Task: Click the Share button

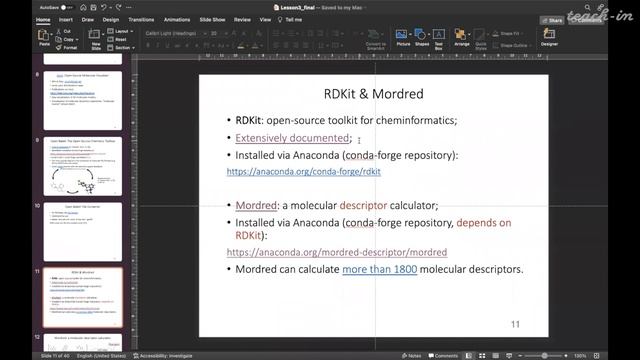Action: pyautogui.click(x=552, y=20)
